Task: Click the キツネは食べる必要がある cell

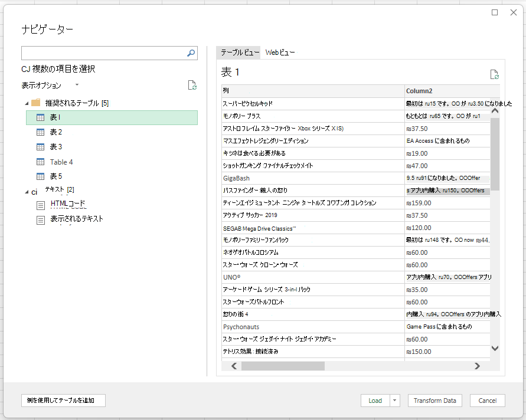Action: [x=313, y=153]
